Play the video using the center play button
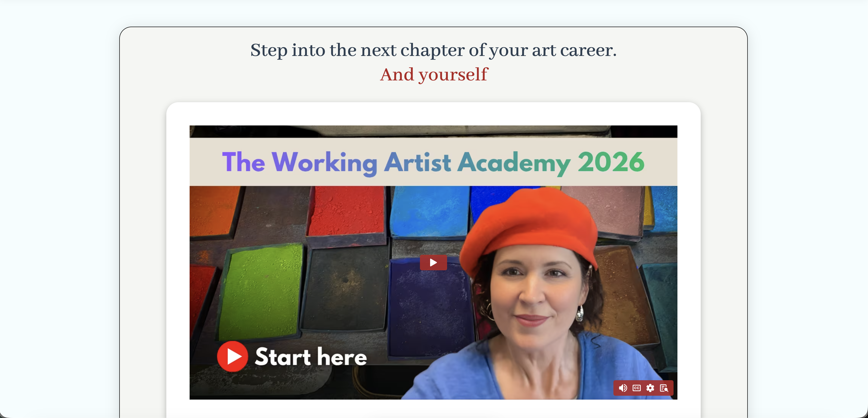 click(x=433, y=263)
